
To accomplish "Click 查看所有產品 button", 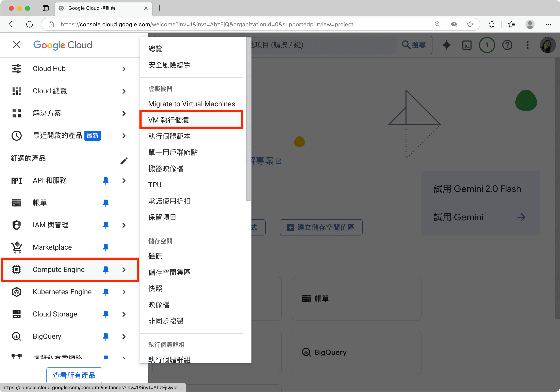I will (x=74, y=375).
